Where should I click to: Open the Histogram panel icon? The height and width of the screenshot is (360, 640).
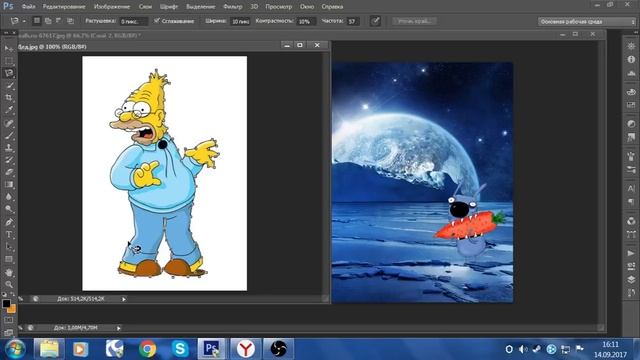631,73
